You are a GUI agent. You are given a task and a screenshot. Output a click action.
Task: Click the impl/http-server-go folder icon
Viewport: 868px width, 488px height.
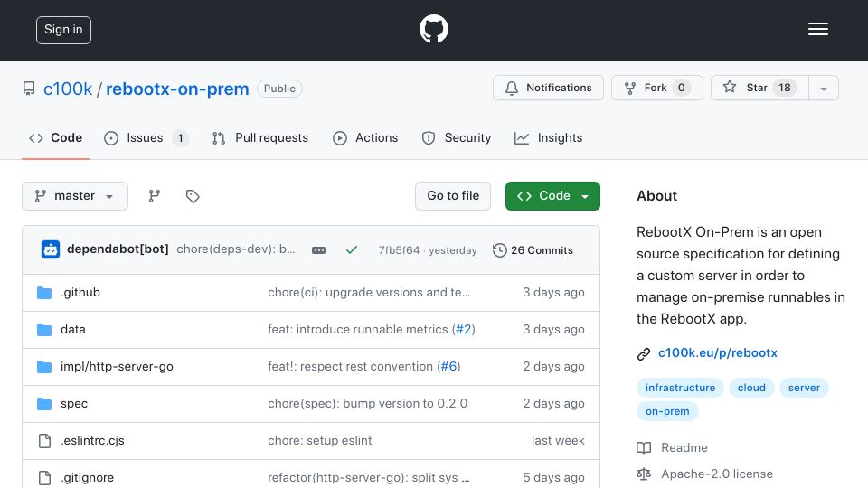[44, 366]
